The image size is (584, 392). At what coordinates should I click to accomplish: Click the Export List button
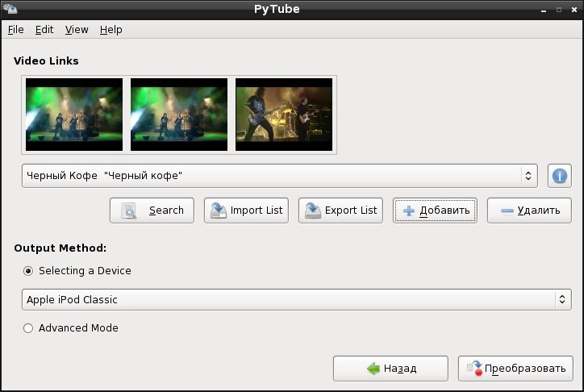(x=340, y=211)
